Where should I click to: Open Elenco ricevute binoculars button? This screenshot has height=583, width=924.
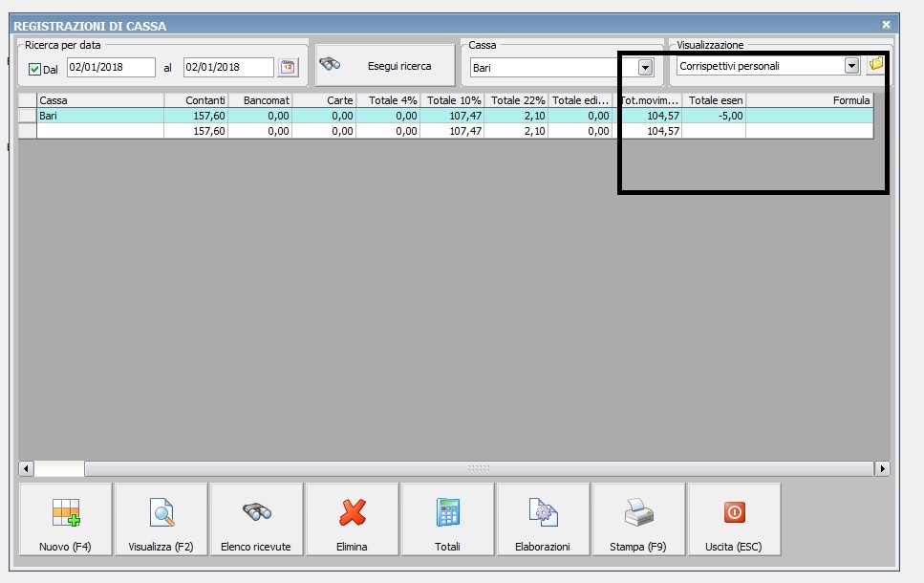256,519
